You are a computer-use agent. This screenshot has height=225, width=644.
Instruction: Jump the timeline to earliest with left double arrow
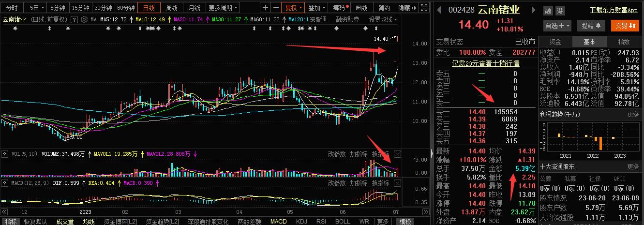[x=4, y=212]
